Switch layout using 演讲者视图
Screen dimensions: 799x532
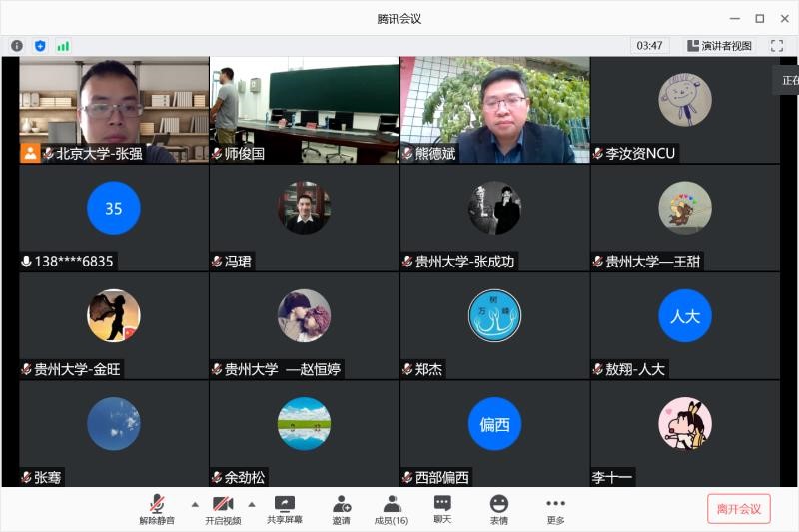click(719, 46)
